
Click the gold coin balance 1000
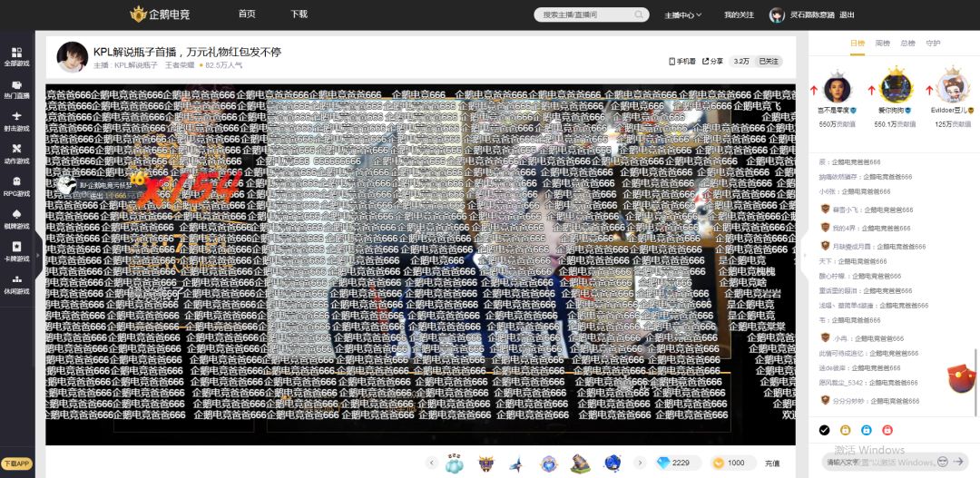tap(734, 463)
